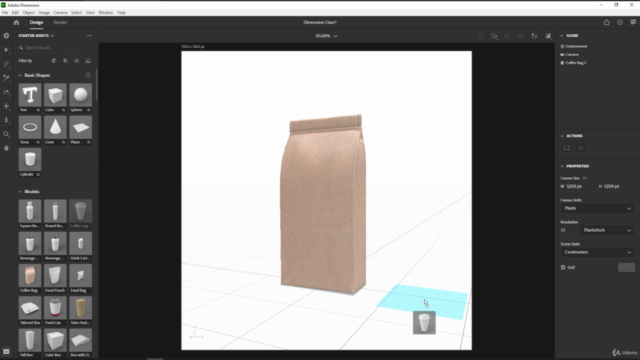Open the Canvas Units Pixels dropdown
The height and width of the screenshot is (360, 640).
[598, 208]
